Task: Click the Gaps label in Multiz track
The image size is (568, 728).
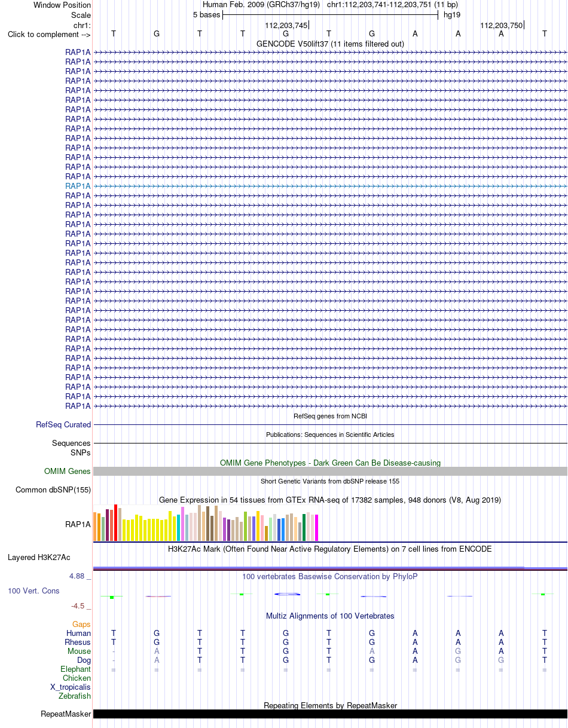Action: (81, 624)
